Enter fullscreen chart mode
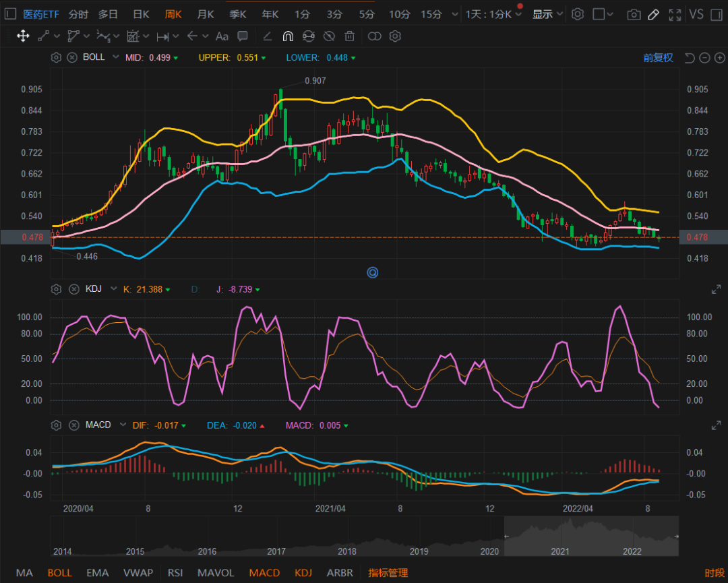Screen dimensions: 728x583 [x=675, y=14]
